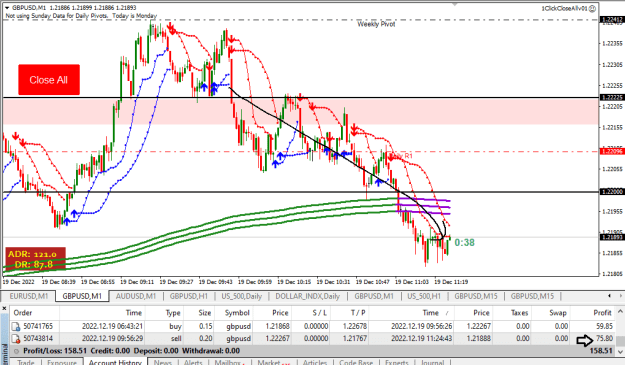Click the 1ClickCloseAllv01 expert smiley icon

point(592,8)
